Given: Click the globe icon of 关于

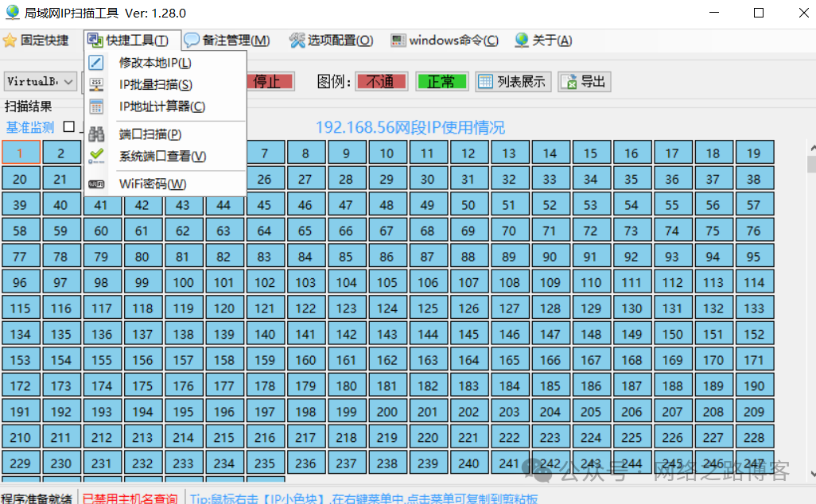Looking at the screenshot, I should 522,41.
